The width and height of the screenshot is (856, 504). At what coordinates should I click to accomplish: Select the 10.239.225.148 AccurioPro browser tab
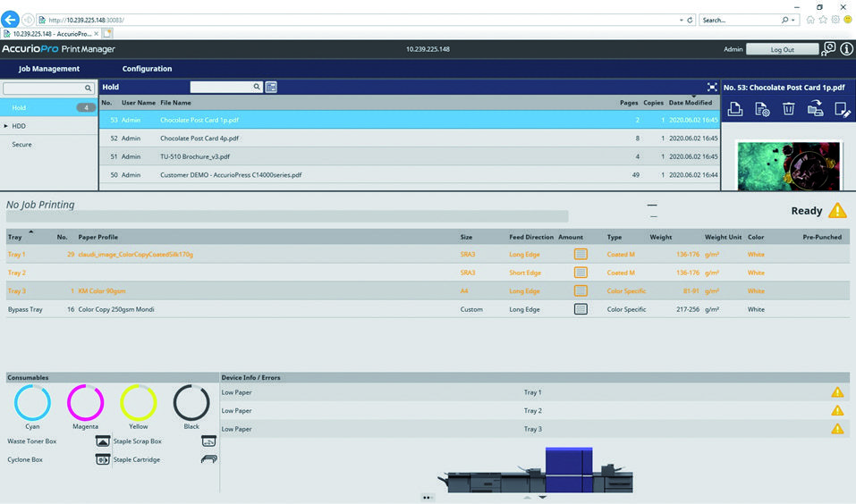pos(51,34)
